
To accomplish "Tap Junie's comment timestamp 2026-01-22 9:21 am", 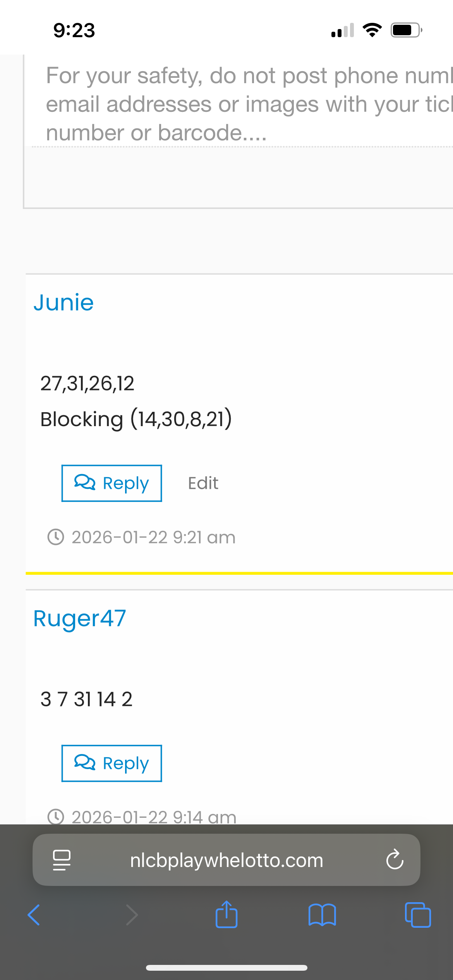I will (x=153, y=537).
